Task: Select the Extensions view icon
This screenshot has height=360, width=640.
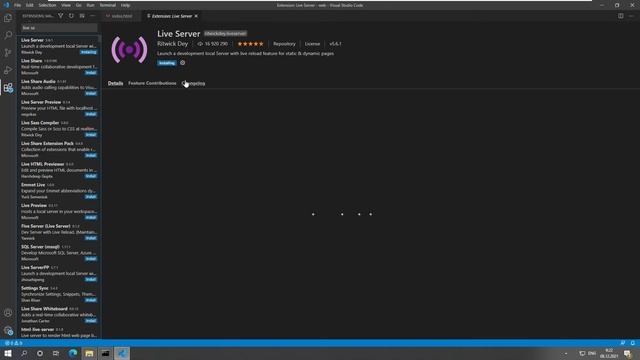Action: click(8, 88)
